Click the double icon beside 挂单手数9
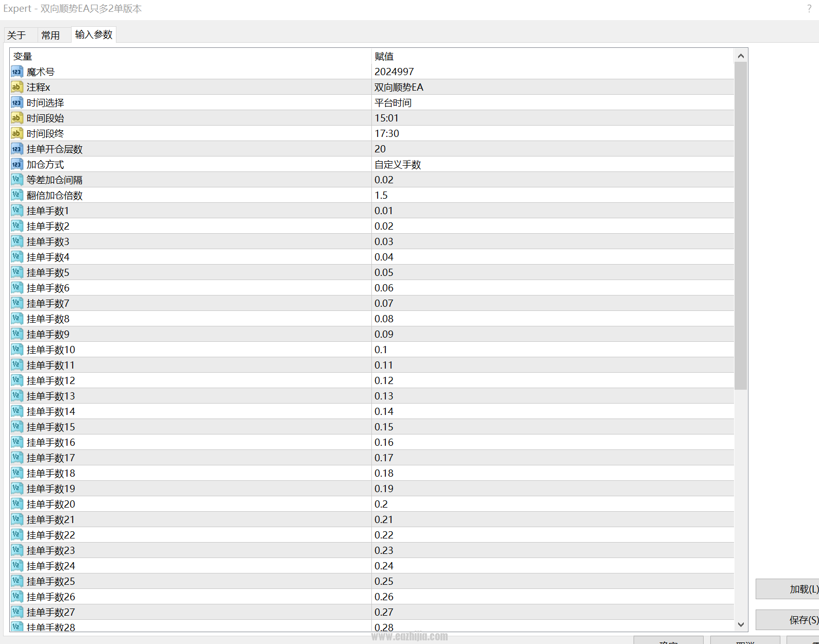The width and height of the screenshot is (819, 644). [17, 334]
